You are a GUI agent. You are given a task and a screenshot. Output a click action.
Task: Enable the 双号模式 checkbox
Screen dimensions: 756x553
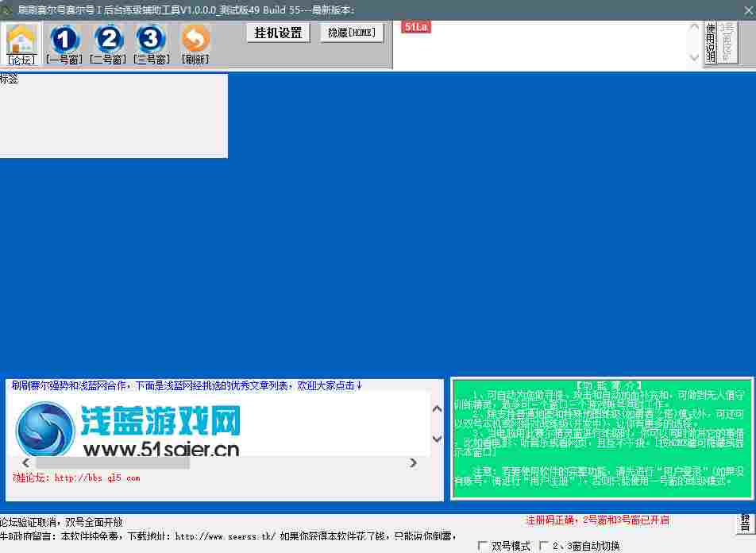click(482, 546)
